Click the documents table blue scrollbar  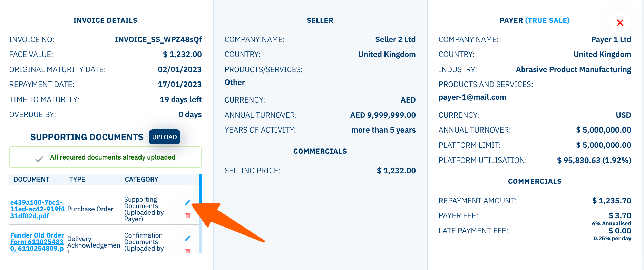click(201, 213)
